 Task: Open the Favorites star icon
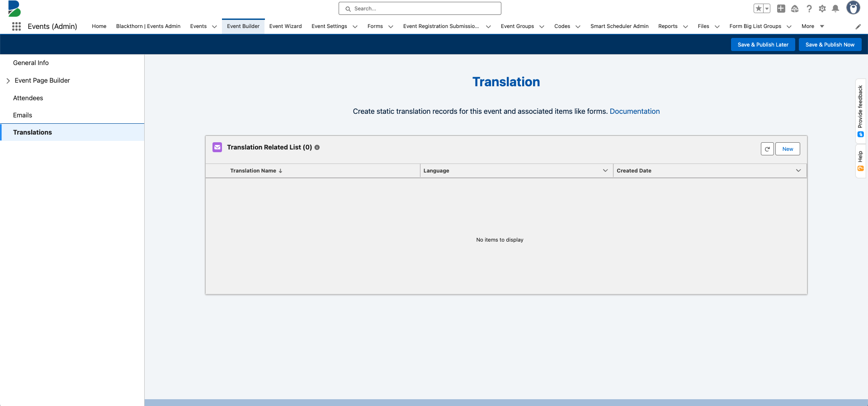tap(759, 9)
